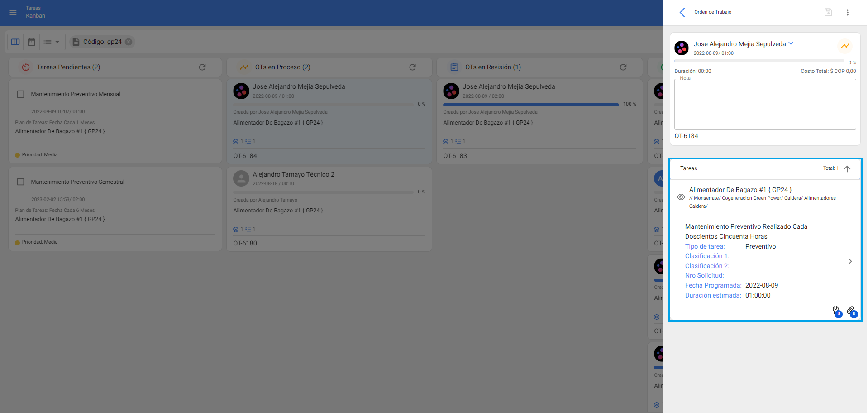This screenshot has width=868, height=413.
Task: Toggle eye icon for Alimentador De Bagazo
Action: coord(681,197)
